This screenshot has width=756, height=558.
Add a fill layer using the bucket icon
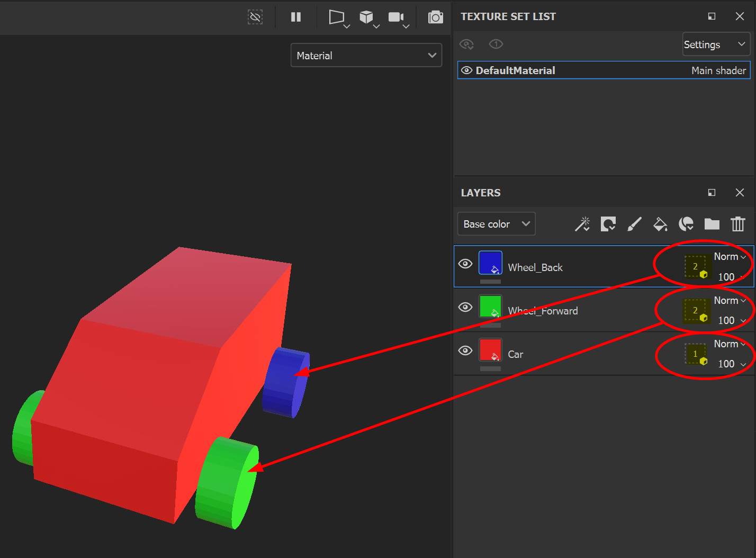click(x=660, y=224)
